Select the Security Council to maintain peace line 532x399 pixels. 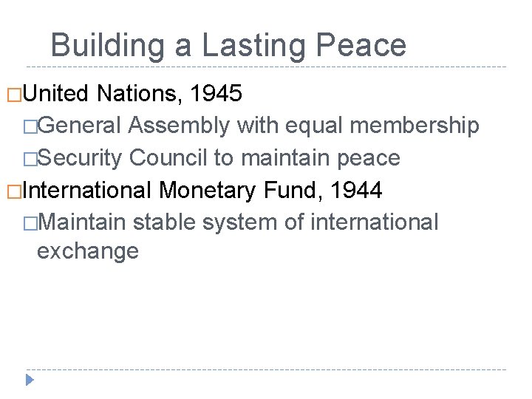219,158
